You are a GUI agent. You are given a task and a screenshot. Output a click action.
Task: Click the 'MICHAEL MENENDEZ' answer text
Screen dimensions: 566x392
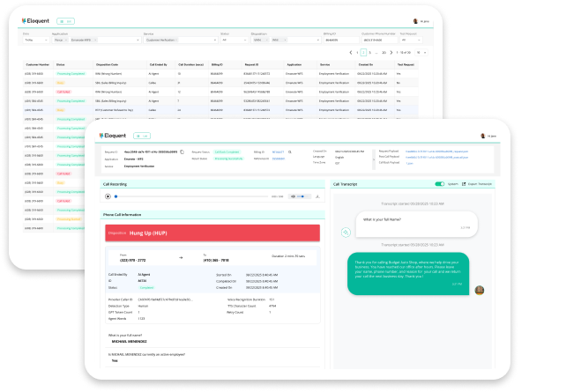click(x=129, y=341)
